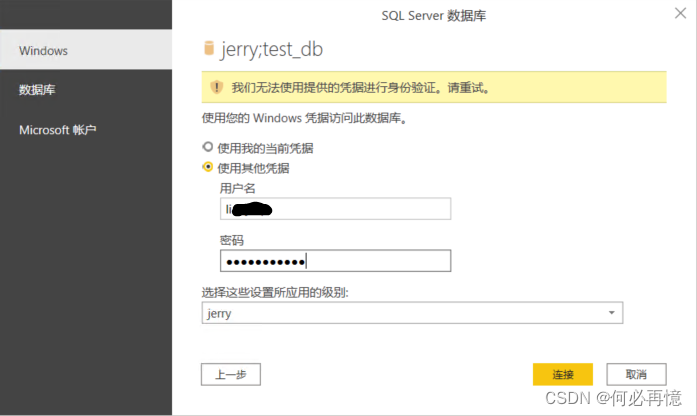
Task: Focus the 密码 password field
Action: click(336, 261)
